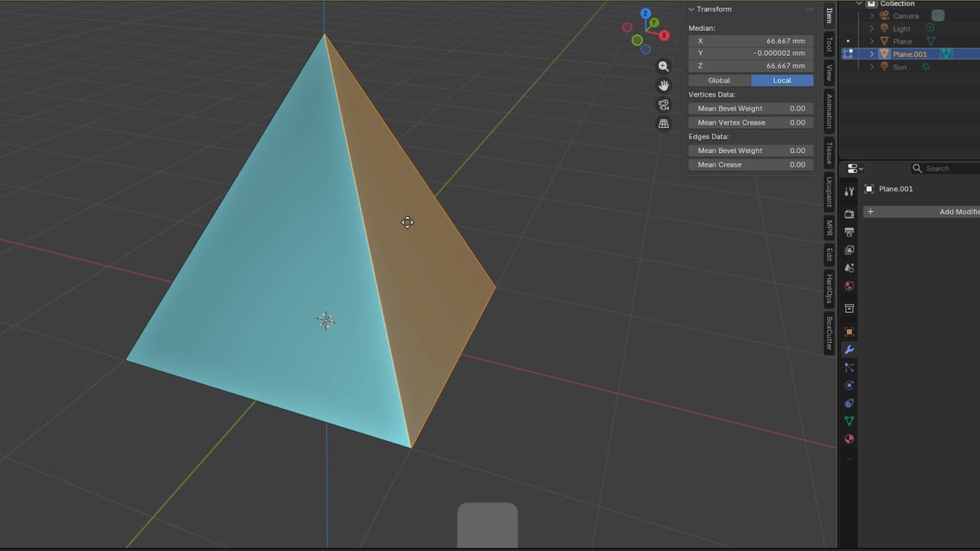The image size is (980, 551).
Task: Expand the Sun item in the outliner
Action: pyautogui.click(x=871, y=67)
